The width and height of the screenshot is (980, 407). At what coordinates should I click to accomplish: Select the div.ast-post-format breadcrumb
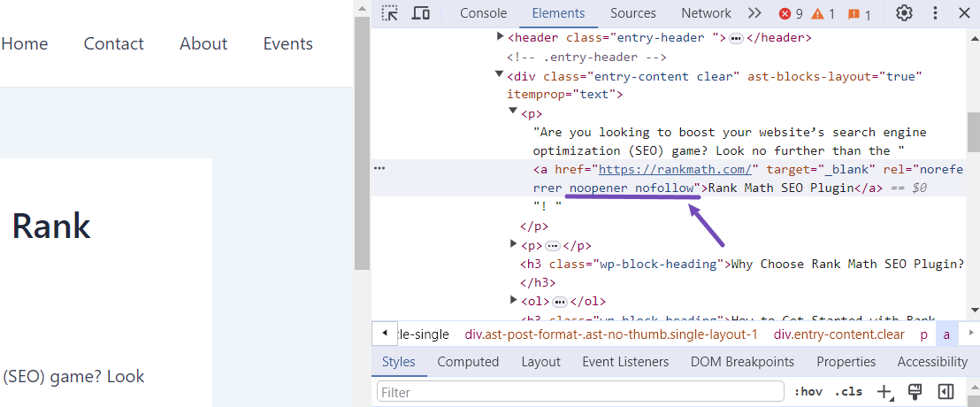[x=611, y=334]
